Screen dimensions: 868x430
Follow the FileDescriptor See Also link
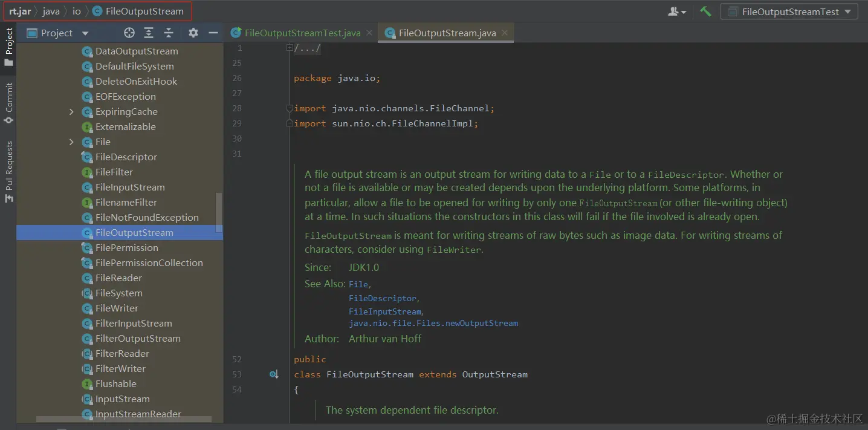click(x=383, y=298)
